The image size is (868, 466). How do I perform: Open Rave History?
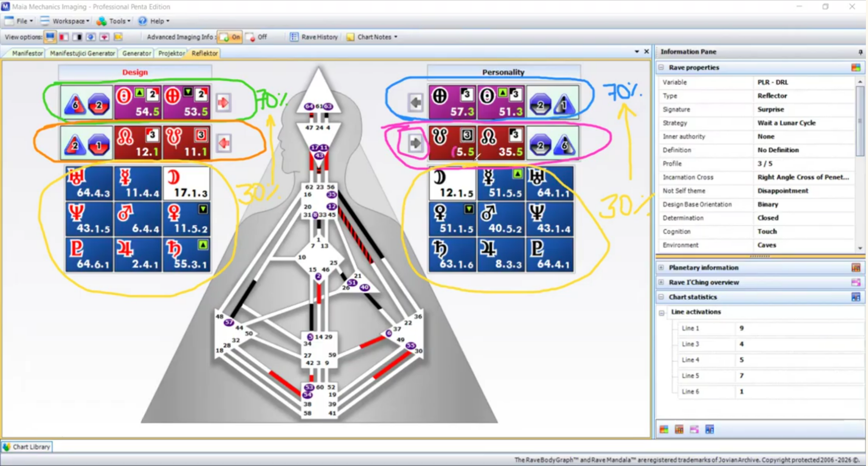tap(314, 37)
